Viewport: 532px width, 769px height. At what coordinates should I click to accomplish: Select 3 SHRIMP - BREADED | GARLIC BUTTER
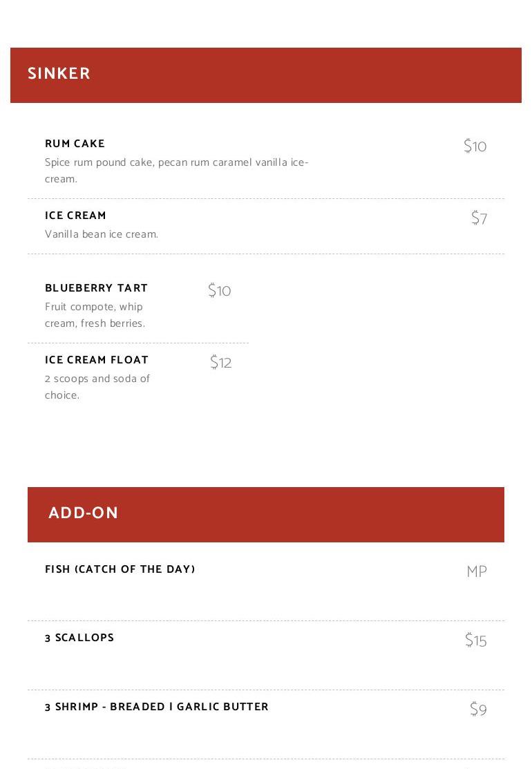[157, 707]
